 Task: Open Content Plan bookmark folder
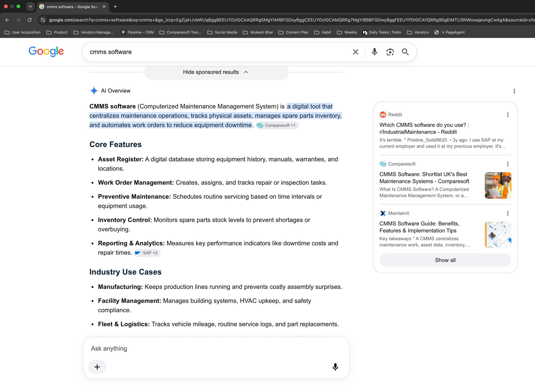point(293,32)
